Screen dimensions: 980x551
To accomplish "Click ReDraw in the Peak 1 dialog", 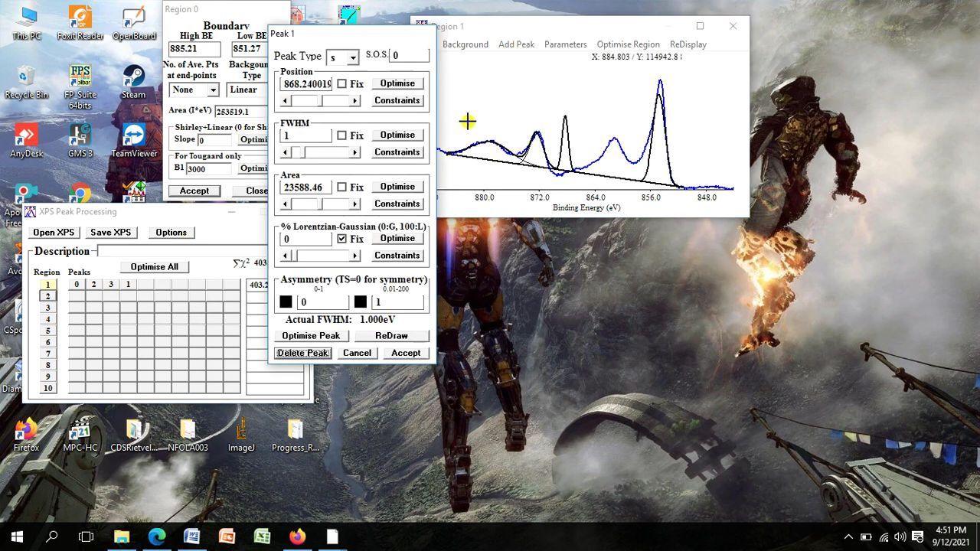I will point(391,335).
